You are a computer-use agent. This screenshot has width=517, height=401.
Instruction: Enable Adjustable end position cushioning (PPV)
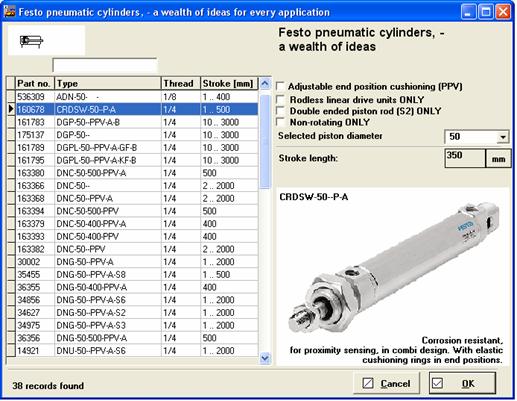(281, 86)
